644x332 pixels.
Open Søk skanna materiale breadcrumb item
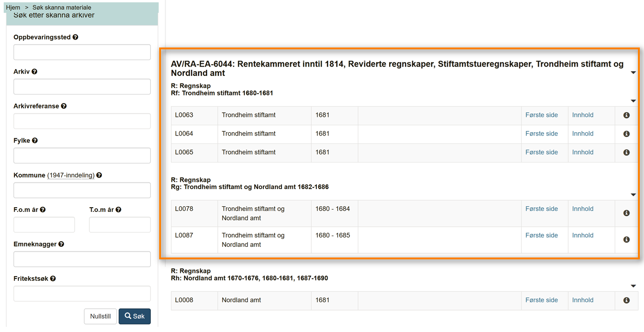pyautogui.click(x=62, y=7)
